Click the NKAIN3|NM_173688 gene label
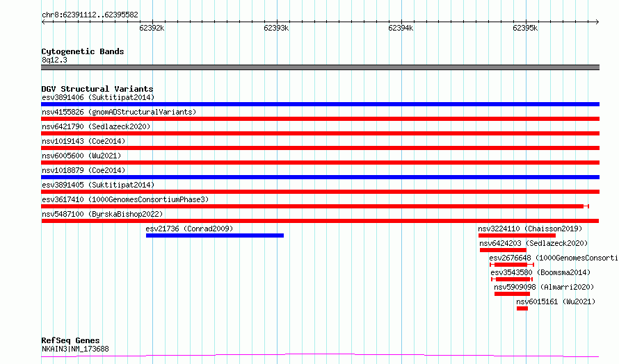Screen dimensions: 619x364 coord(75,349)
